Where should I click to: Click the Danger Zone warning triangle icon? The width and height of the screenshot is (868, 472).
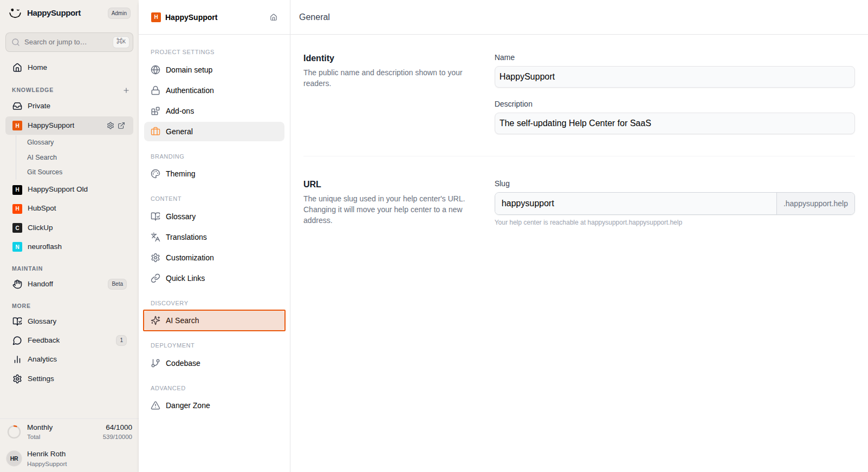156,405
